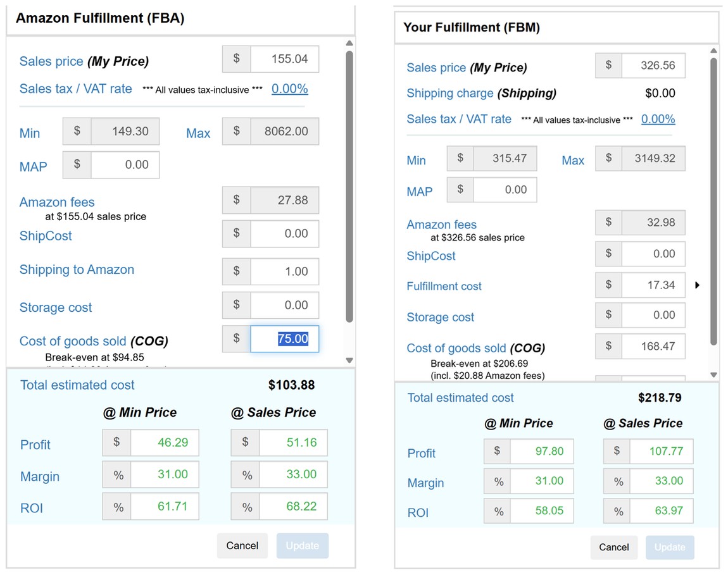Click FBM COG field showing 168.47

[653, 346]
